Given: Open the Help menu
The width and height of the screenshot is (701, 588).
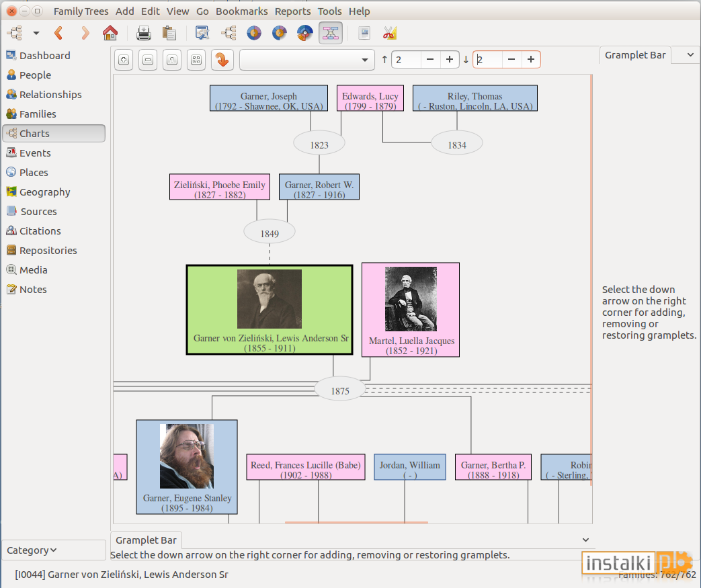Looking at the screenshot, I should tap(360, 11).
